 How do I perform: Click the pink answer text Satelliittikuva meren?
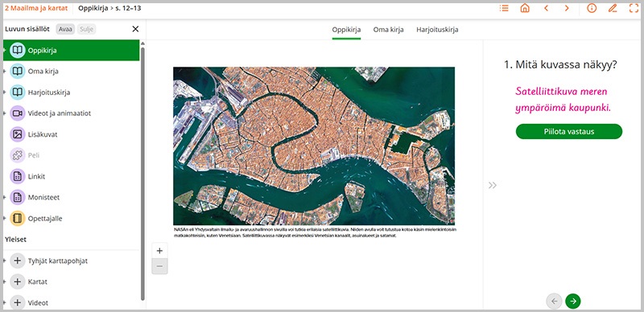561,91
